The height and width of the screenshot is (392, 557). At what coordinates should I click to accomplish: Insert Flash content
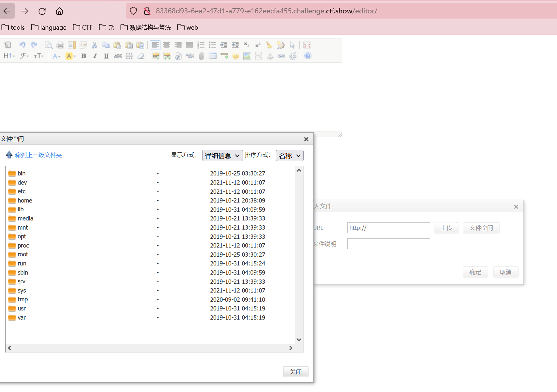[x=178, y=56]
